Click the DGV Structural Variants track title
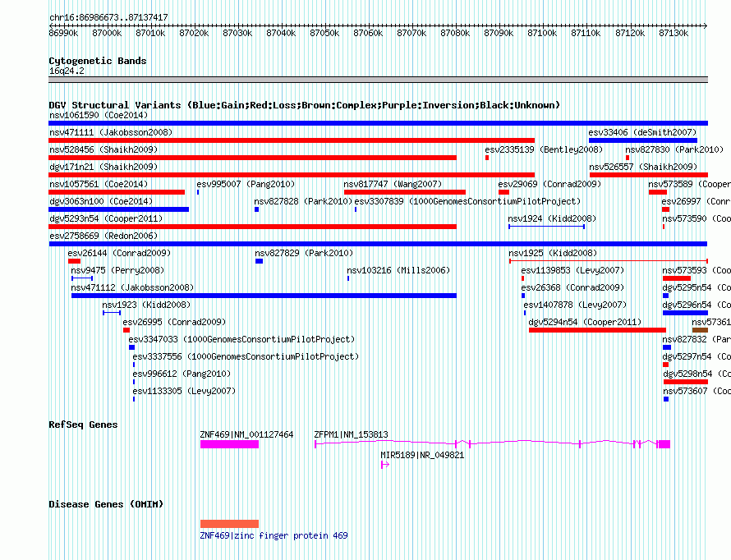Viewport: 731px width, 560px height. point(305,105)
